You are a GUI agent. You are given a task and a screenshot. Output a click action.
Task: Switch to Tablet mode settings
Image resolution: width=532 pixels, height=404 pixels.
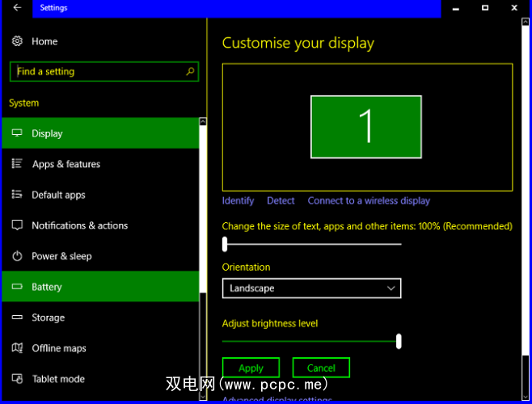57,379
